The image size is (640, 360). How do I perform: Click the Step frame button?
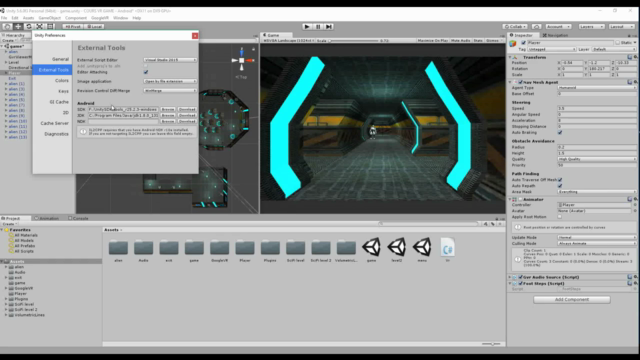pyautogui.click(x=329, y=27)
